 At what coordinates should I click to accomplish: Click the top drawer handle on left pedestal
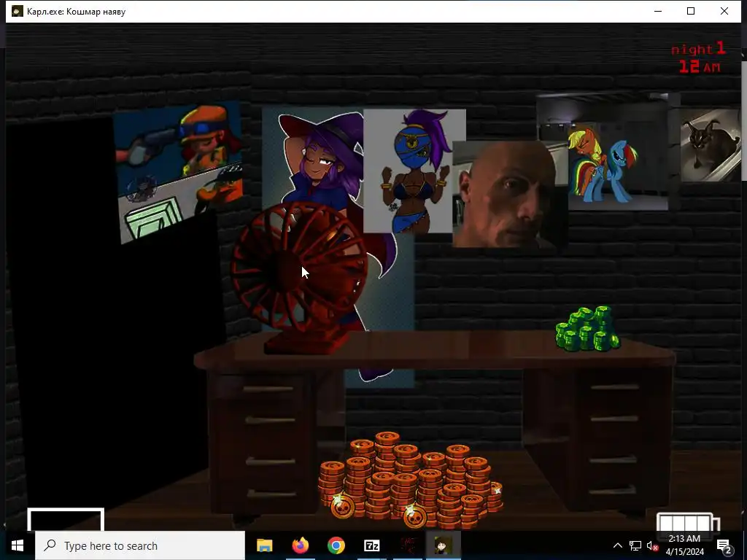coord(268,389)
